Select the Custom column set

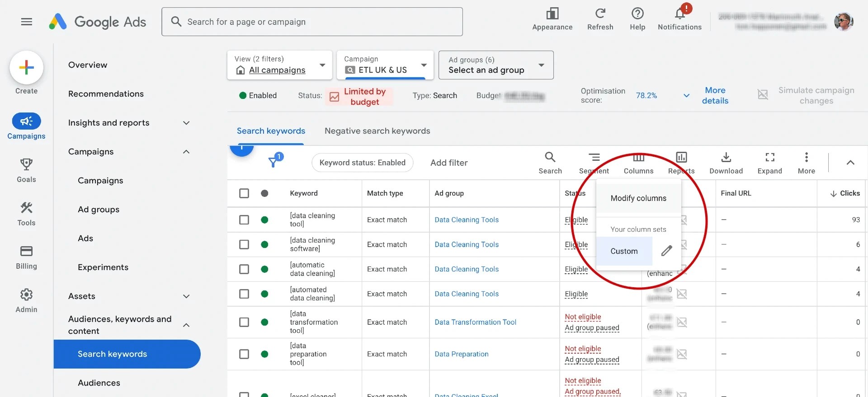pos(624,251)
